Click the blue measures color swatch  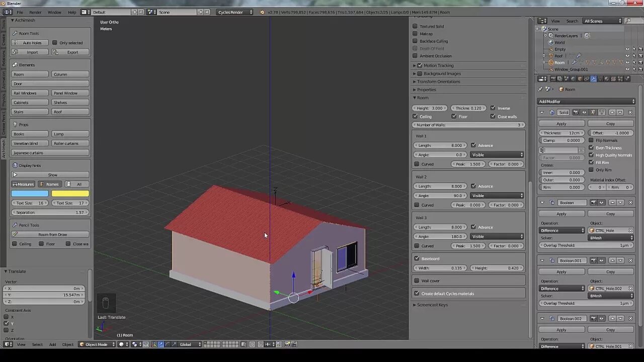pyautogui.click(x=30, y=194)
